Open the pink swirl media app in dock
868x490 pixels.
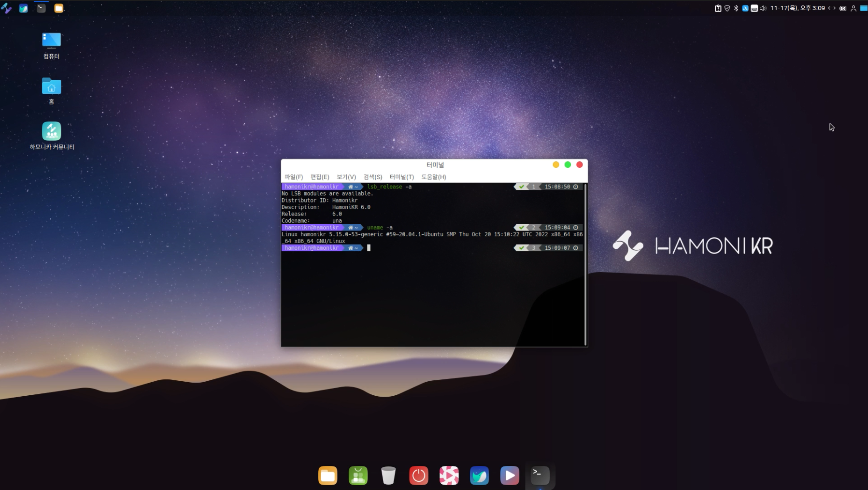[449, 476]
